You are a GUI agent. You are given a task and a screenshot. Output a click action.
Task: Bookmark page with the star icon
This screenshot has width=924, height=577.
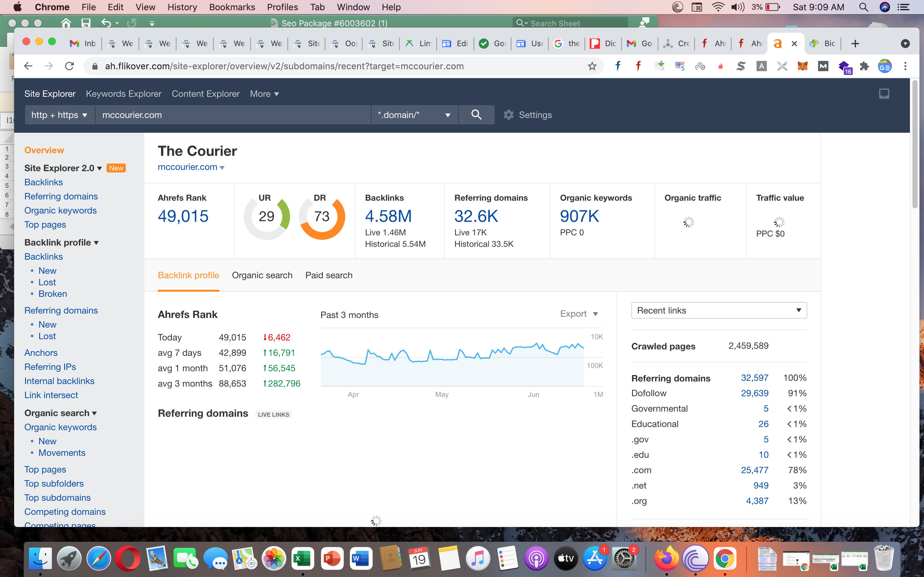point(592,66)
